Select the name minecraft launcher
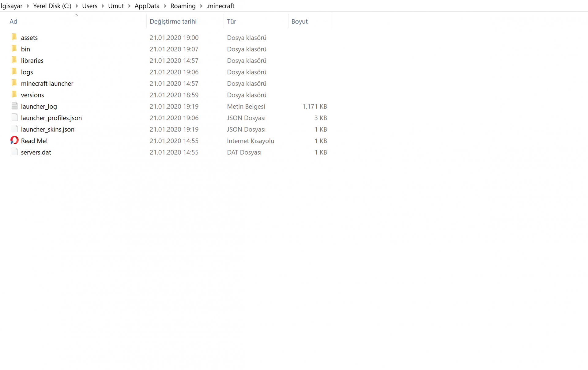This screenshot has width=588, height=370. [47, 84]
